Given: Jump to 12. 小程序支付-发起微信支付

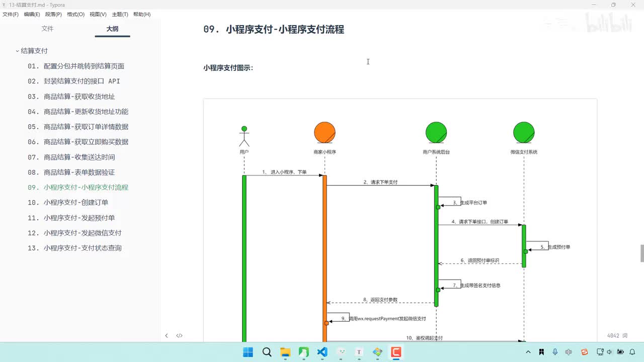Looking at the screenshot, I should [74, 233].
